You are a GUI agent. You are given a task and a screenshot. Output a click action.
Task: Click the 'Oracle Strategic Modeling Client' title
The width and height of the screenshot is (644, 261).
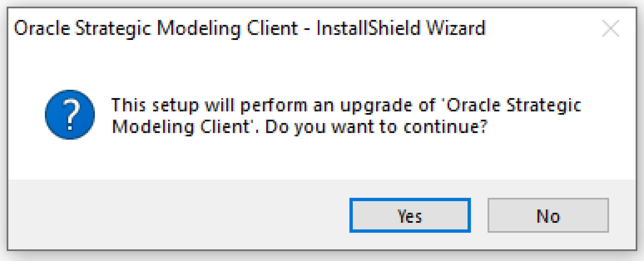pyautogui.click(x=156, y=28)
